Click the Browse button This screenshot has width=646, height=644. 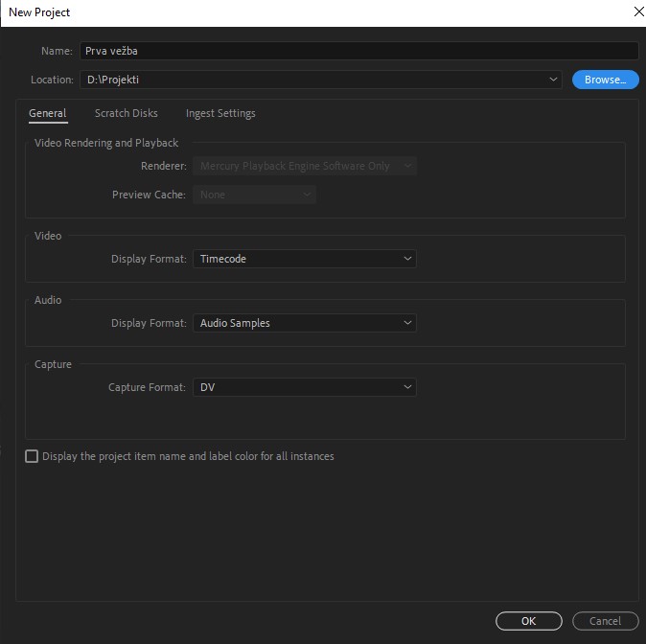(605, 80)
